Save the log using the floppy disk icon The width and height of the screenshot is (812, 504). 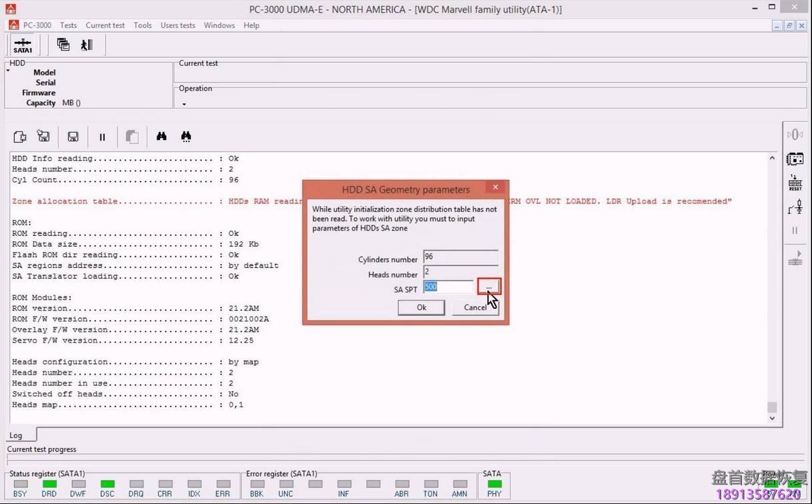pyautogui.click(x=73, y=136)
